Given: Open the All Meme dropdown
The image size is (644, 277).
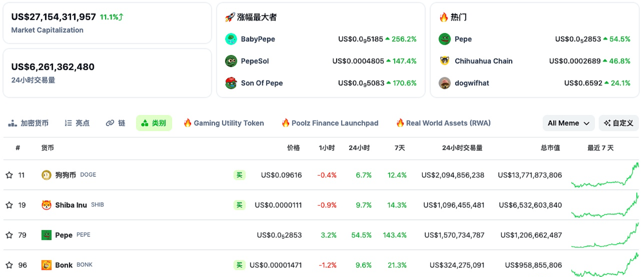Looking at the screenshot, I should [568, 123].
